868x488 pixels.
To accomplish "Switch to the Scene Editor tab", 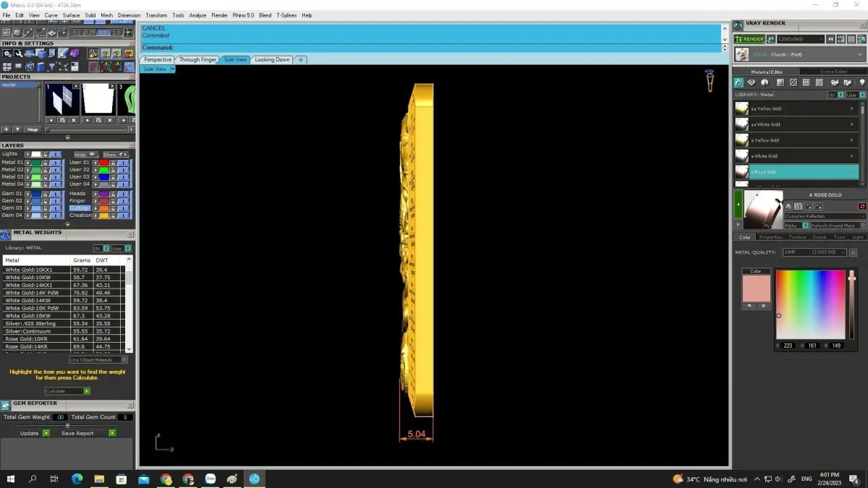I will (833, 72).
